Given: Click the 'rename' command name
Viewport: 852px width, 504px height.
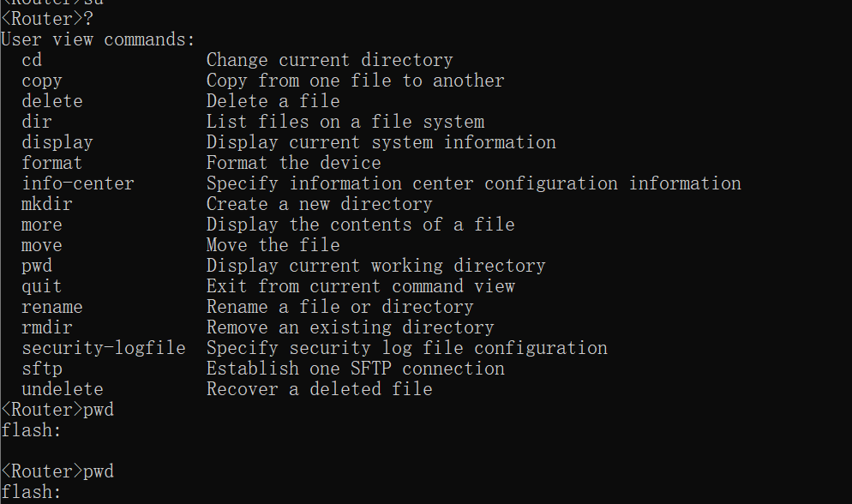Looking at the screenshot, I should [x=52, y=307].
